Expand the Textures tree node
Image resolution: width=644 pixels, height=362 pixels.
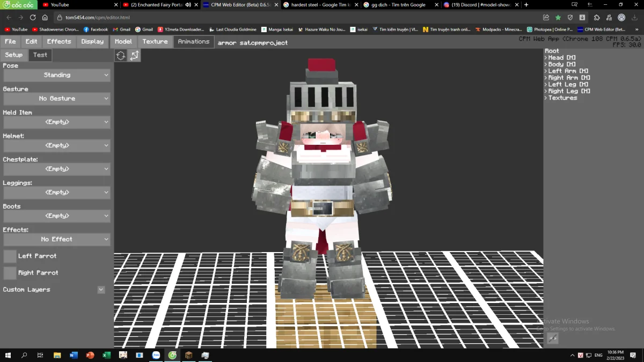[546, 98]
